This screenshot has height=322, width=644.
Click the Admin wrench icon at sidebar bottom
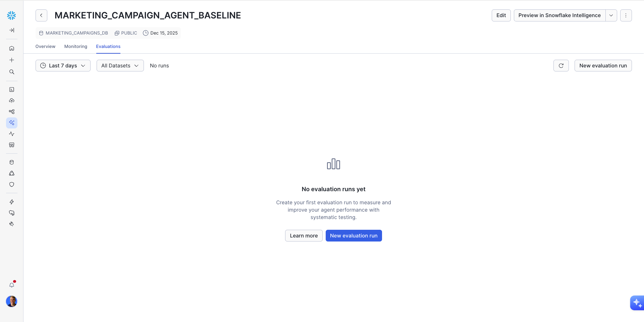click(x=12, y=224)
